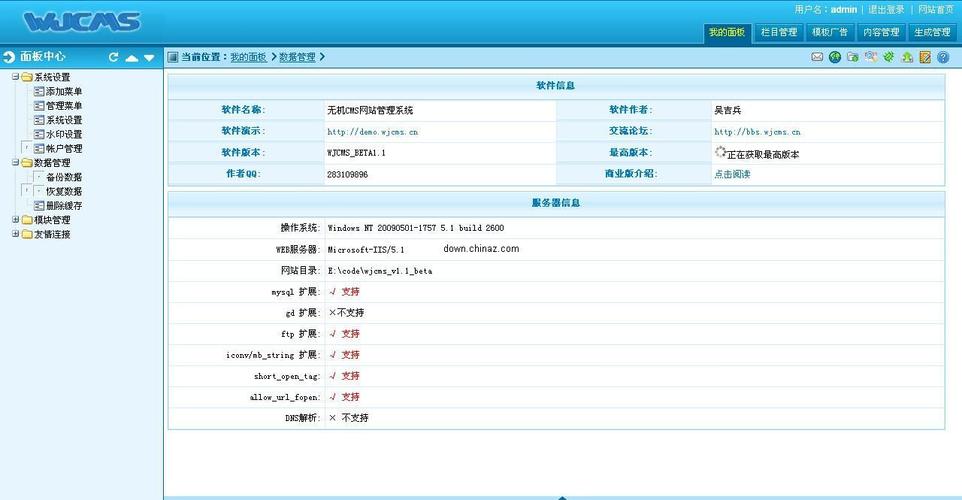Click 我的面板 in the breadcrumb
Viewport: 962px width, 500px height.
pos(248,57)
